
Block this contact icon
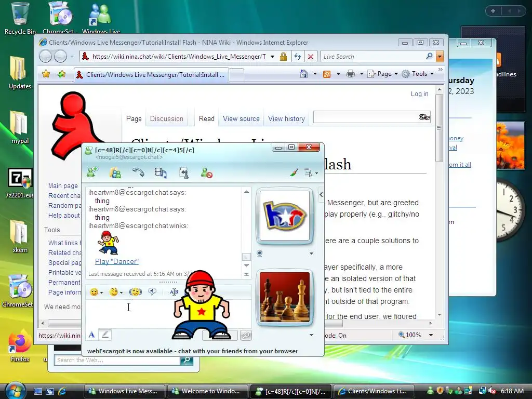206,172
